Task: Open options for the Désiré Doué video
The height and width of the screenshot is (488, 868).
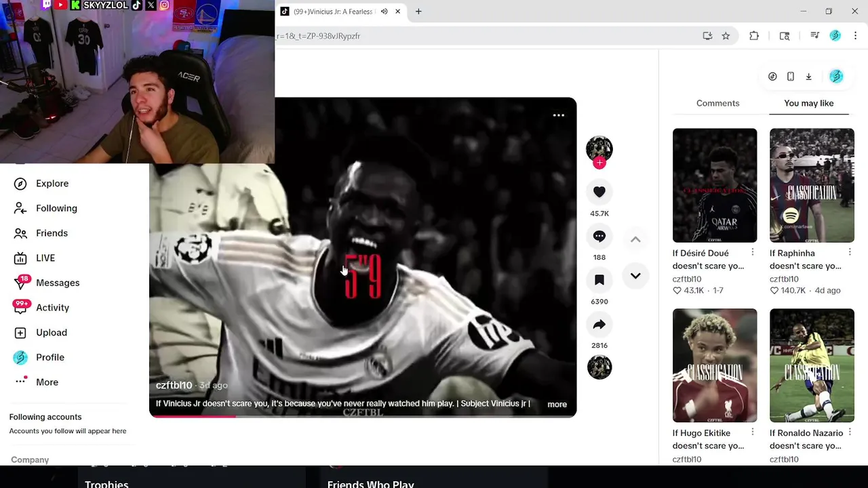Action: pos(753,252)
